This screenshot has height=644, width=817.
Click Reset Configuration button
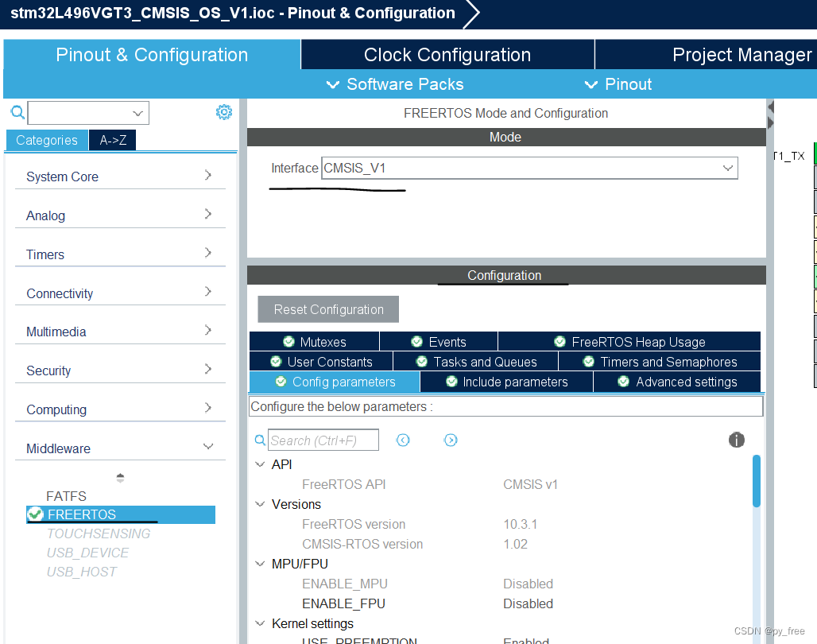[328, 309]
